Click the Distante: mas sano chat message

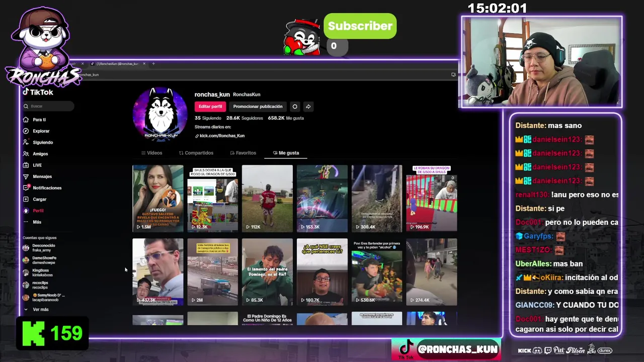coord(548,126)
